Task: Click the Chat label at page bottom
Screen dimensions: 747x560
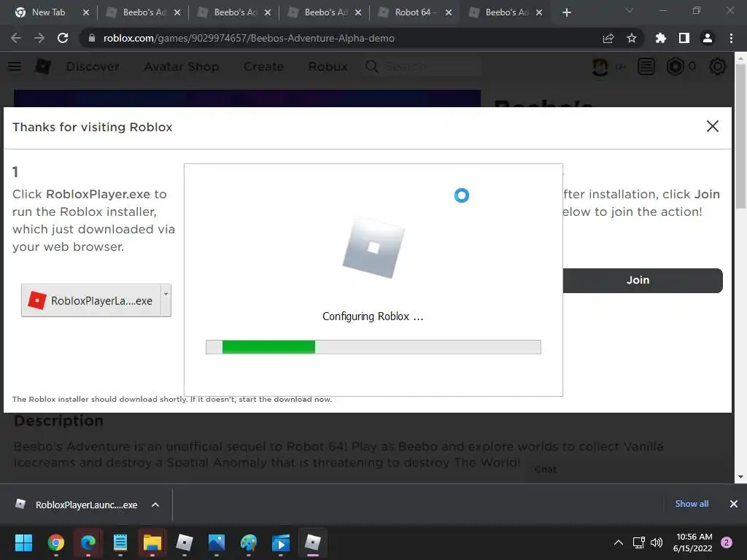Action: [x=546, y=470]
